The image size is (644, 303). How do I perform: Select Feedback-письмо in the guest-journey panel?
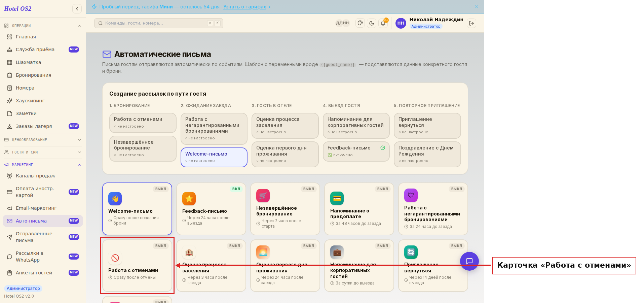pos(356,151)
